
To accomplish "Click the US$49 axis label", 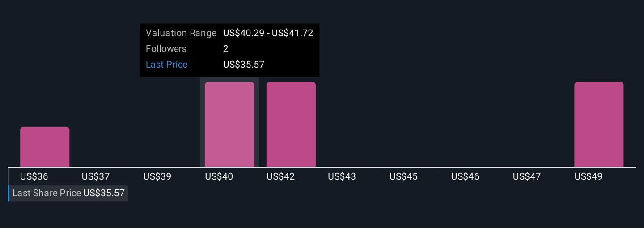I will click(x=589, y=176).
